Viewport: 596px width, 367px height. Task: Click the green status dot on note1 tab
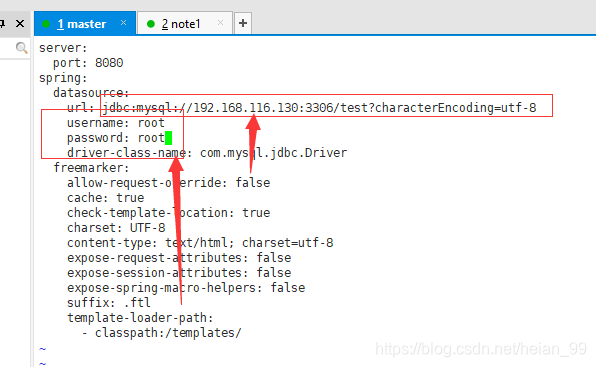coord(151,24)
